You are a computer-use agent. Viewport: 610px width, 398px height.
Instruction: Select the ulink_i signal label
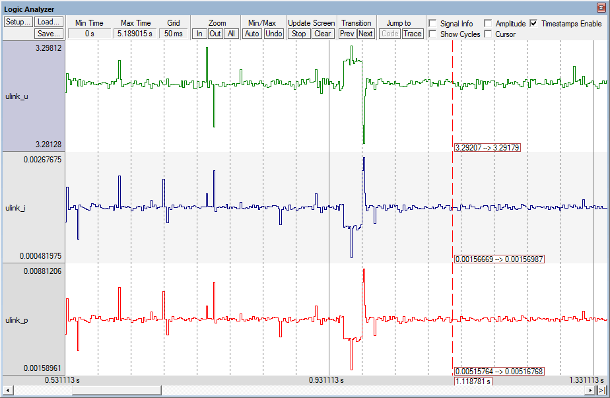(x=16, y=208)
